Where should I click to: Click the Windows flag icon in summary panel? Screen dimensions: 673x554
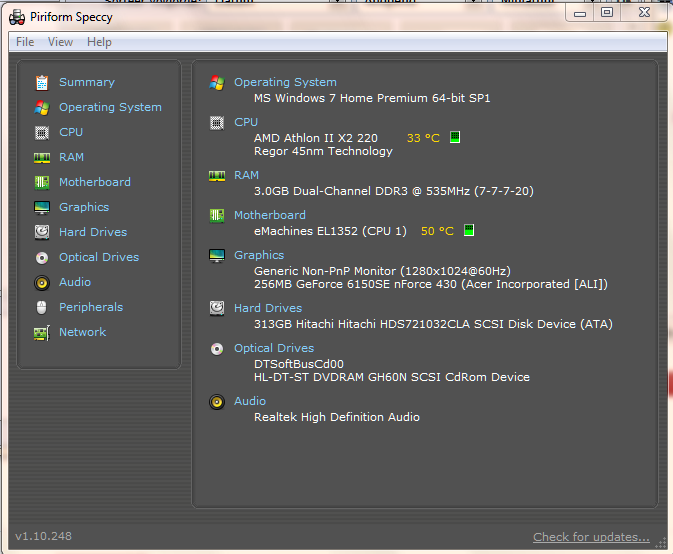[217, 82]
